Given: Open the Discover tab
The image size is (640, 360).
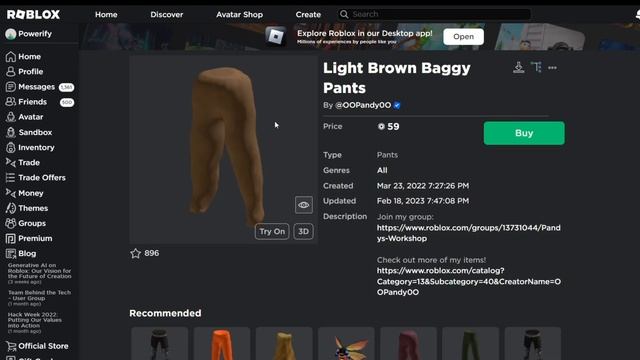Looking at the screenshot, I should pyautogui.click(x=167, y=15).
